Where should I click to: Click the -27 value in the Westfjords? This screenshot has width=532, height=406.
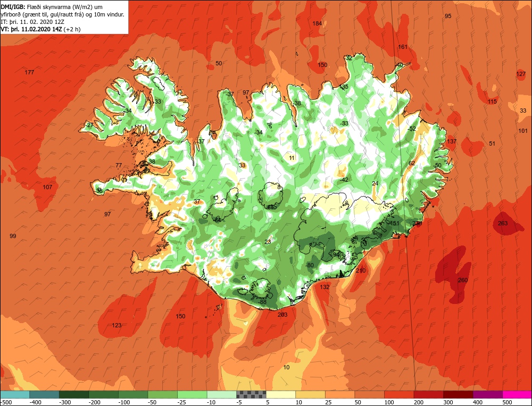click(x=89, y=125)
